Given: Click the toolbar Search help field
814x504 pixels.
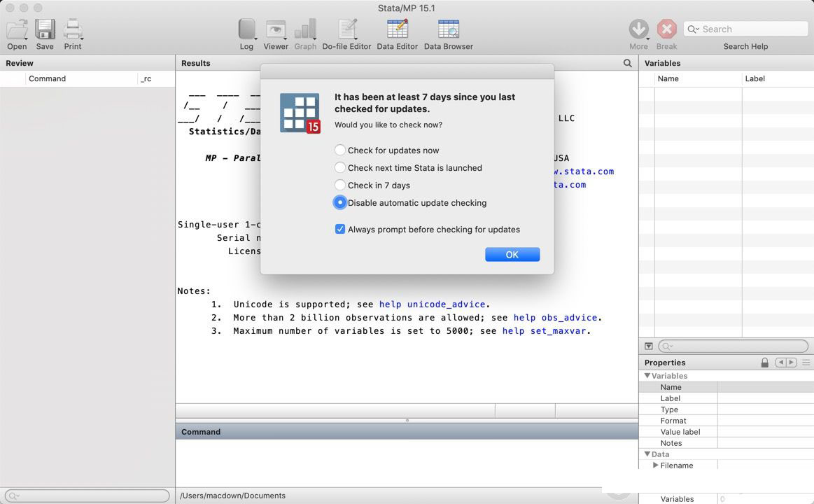Looking at the screenshot, I should [x=745, y=29].
